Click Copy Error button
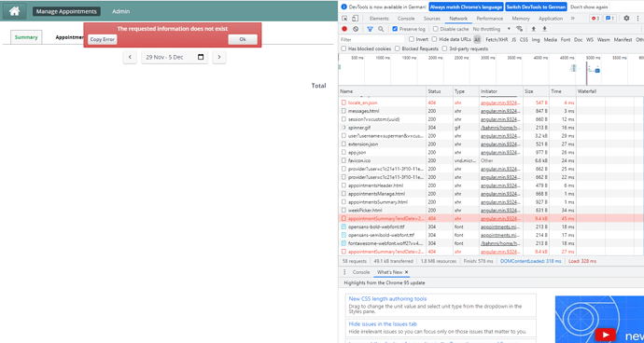Image resolution: width=644 pixels, height=343 pixels. (103, 39)
